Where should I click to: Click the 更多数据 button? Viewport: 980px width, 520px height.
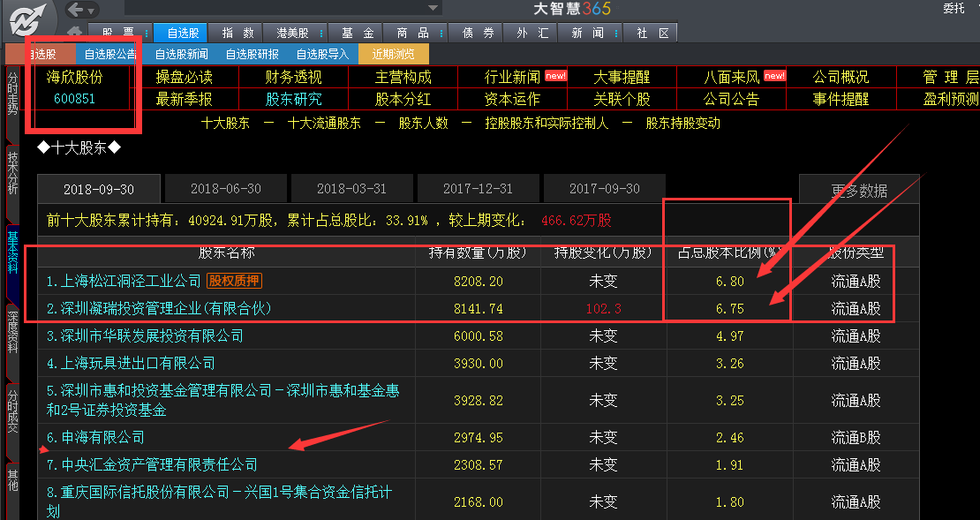[x=859, y=190]
